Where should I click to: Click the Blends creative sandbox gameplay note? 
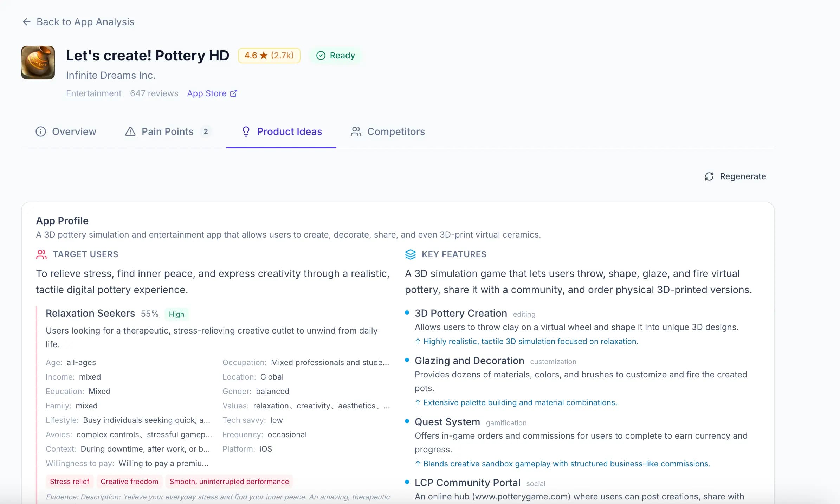tap(563, 464)
